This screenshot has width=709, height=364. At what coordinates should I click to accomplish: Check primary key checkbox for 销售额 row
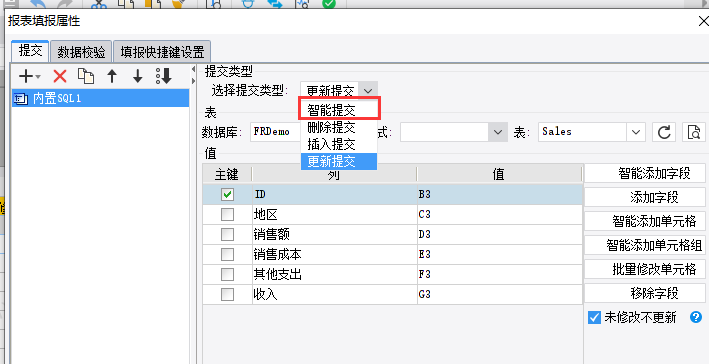pyautogui.click(x=227, y=234)
